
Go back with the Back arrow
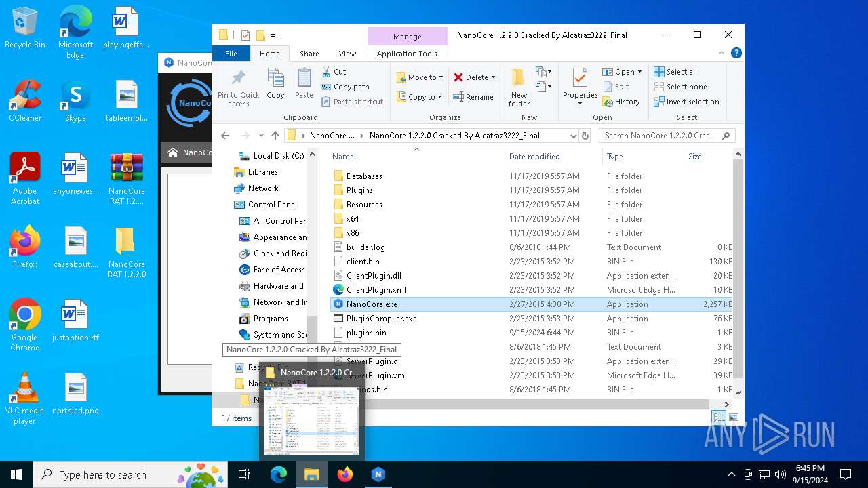pos(225,136)
